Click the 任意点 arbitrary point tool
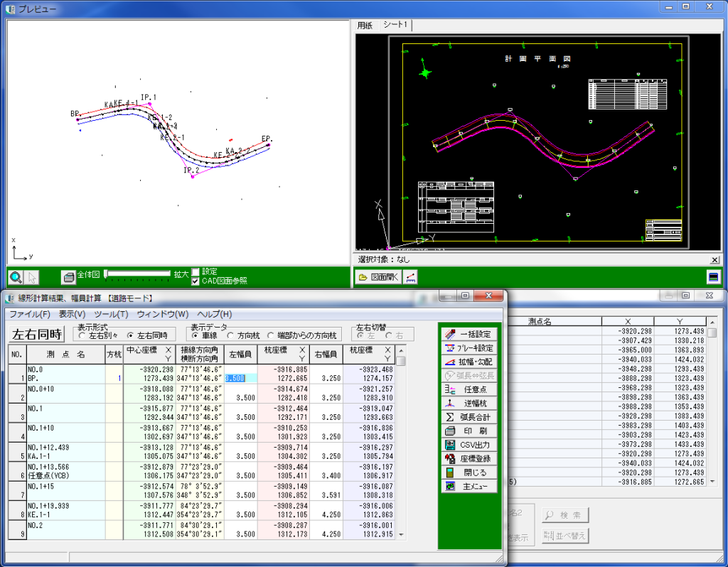Image resolution: width=728 pixels, height=567 pixels. tap(469, 389)
